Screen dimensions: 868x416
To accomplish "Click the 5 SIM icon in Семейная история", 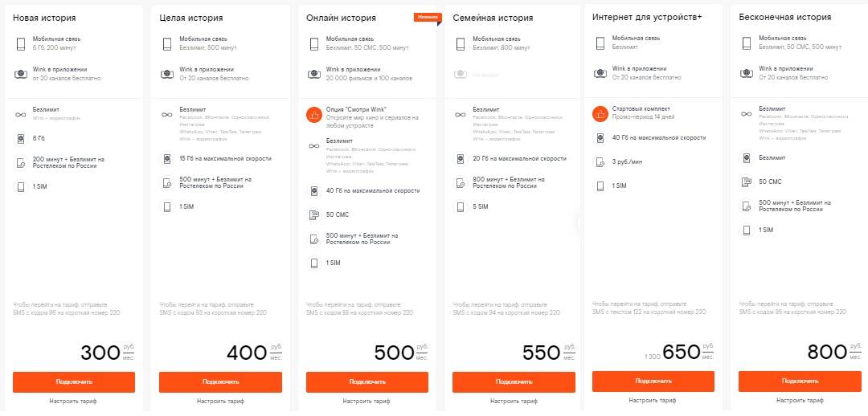I will (461, 207).
